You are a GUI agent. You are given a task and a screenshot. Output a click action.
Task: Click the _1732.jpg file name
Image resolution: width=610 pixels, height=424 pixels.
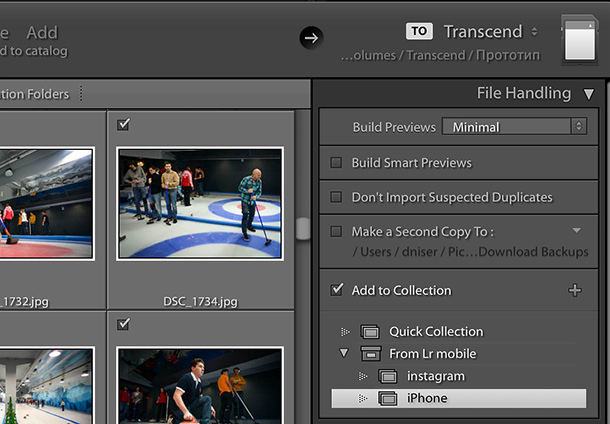24,301
